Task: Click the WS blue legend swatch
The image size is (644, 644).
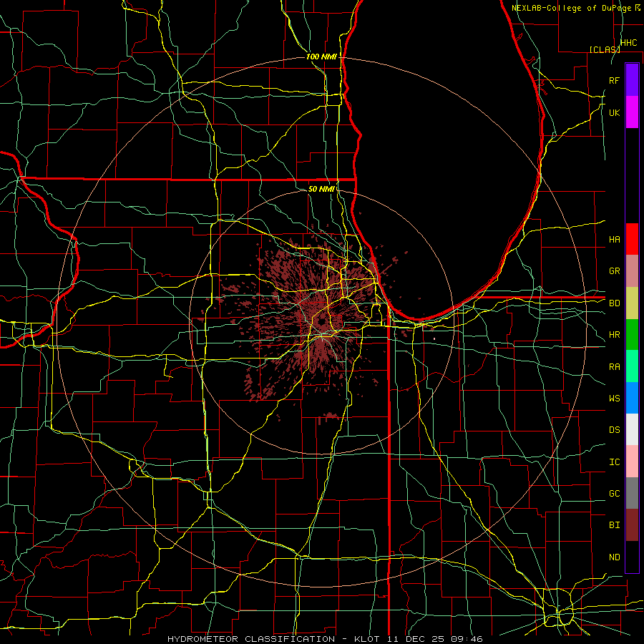Action: [632, 398]
